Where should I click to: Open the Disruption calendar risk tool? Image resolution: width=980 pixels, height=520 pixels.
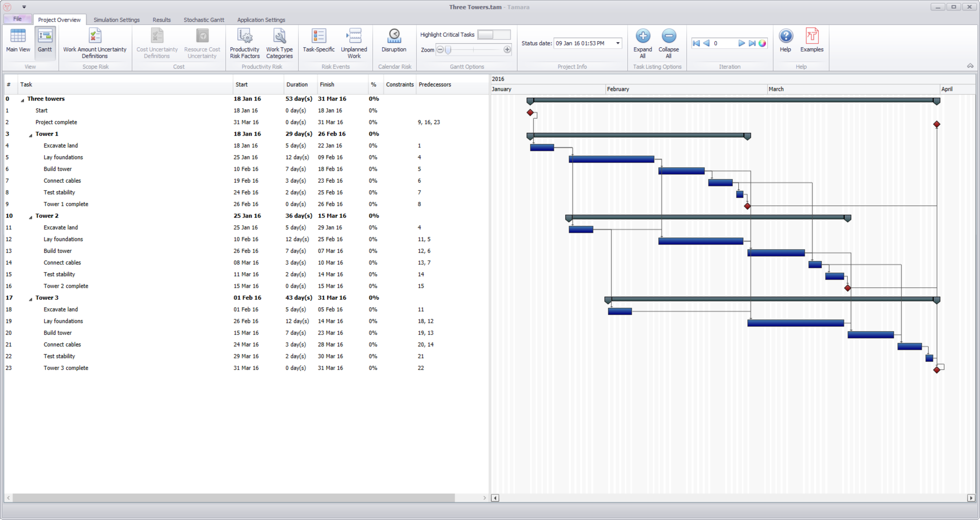(x=394, y=42)
